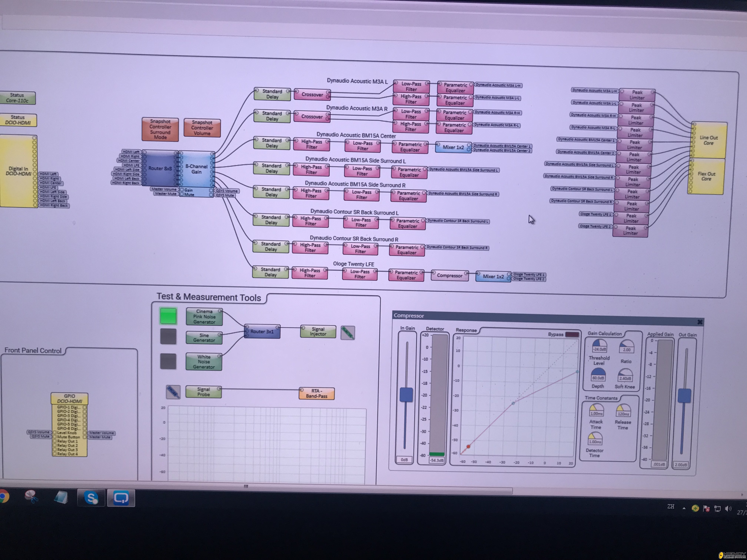Click the probe tool icon beside Signal Probe

[173, 392]
